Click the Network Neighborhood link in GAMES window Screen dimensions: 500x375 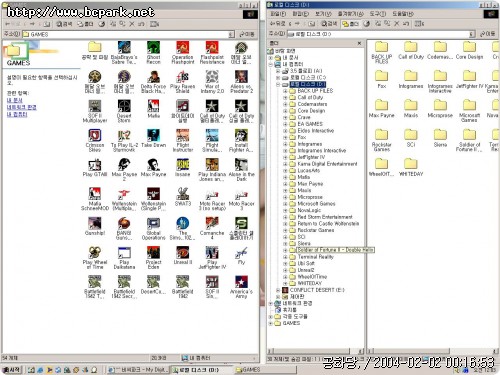(x=22, y=107)
